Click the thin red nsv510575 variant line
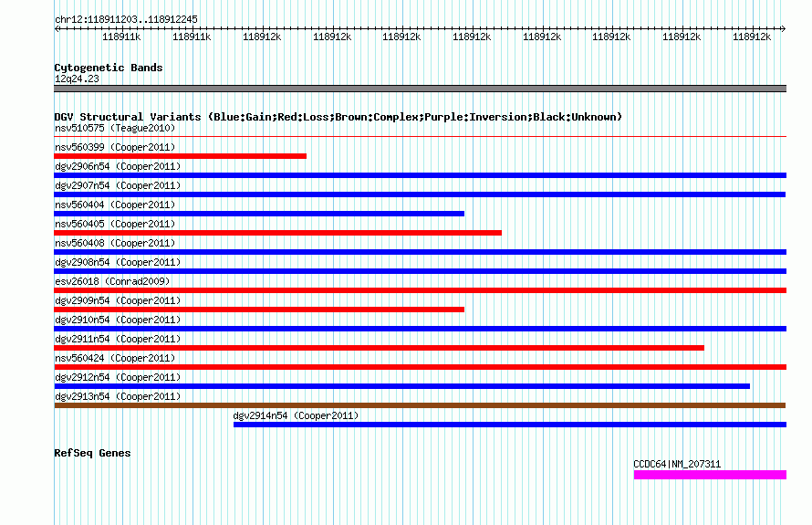The height and width of the screenshot is (525, 812). tap(420, 137)
